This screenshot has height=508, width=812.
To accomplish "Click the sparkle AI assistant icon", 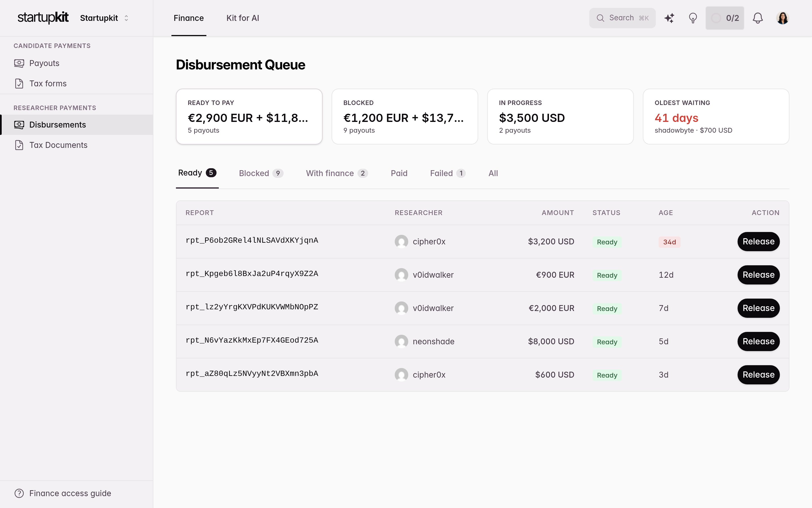I will (x=669, y=18).
